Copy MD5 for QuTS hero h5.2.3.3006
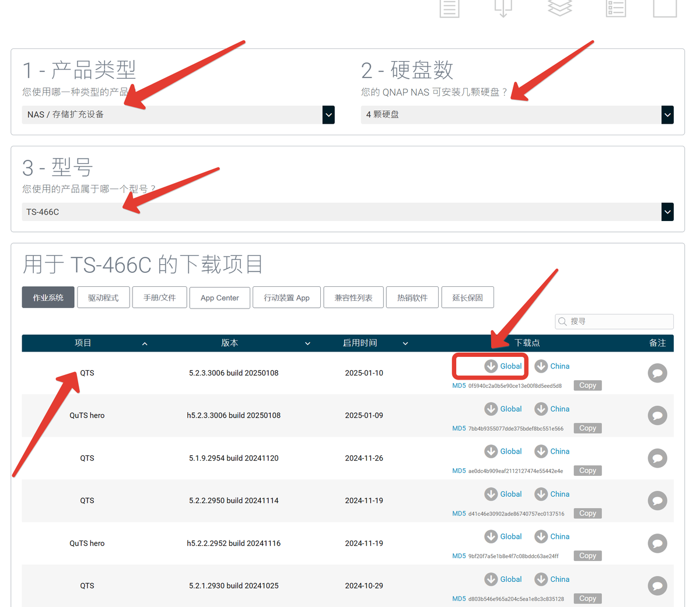 (587, 428)
